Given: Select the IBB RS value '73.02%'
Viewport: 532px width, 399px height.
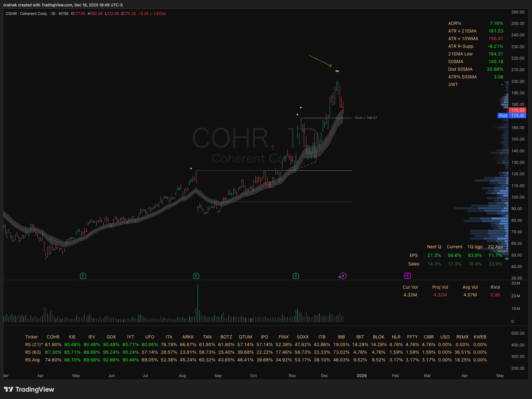Looking at the screenshot, I should [341, 352].
